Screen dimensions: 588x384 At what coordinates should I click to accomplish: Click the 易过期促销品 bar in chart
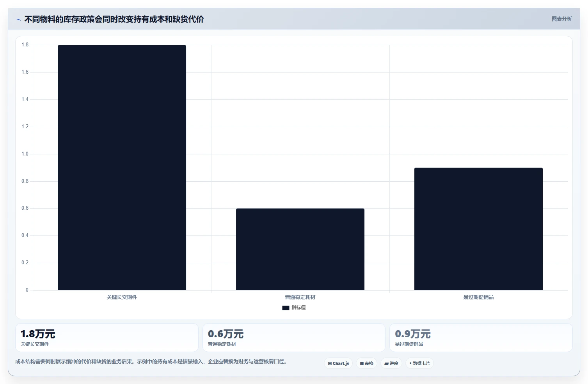coord(478,229)
